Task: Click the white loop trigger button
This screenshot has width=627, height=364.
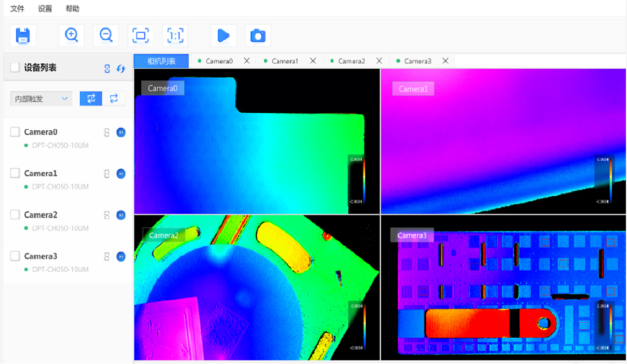Action: coord(114,98)
